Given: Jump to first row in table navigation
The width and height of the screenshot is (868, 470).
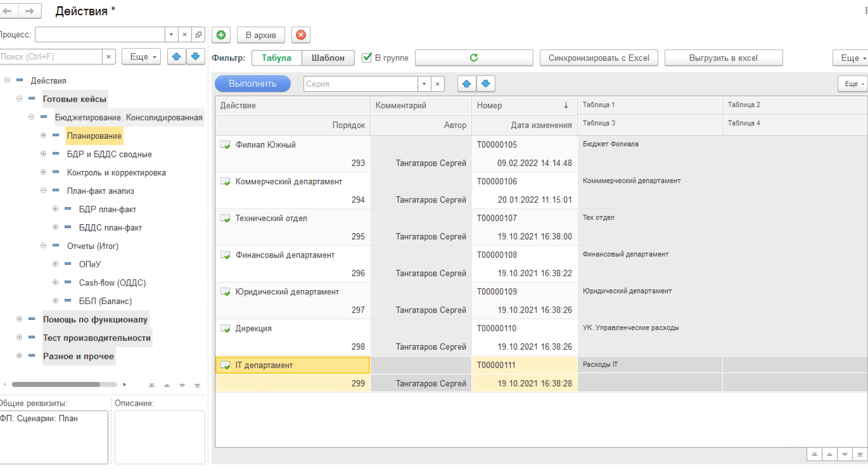Looking at the screenshot, I should [x=814, y=455].
